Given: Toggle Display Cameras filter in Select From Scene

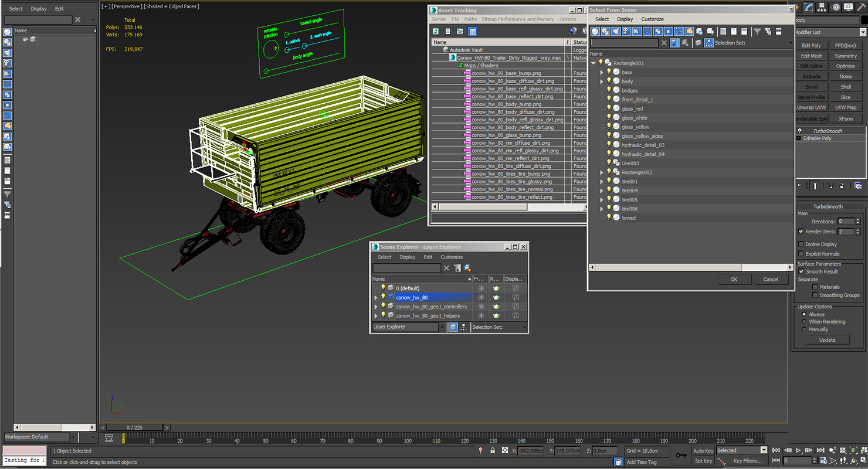Looking at the screenshot, I should coord(626,31).
